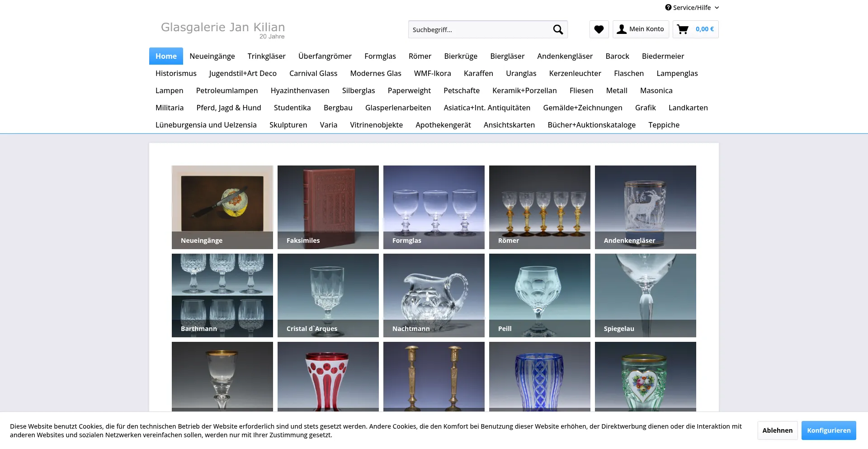
Task: Go to the Skulpturen category
Action: [288, 125]
